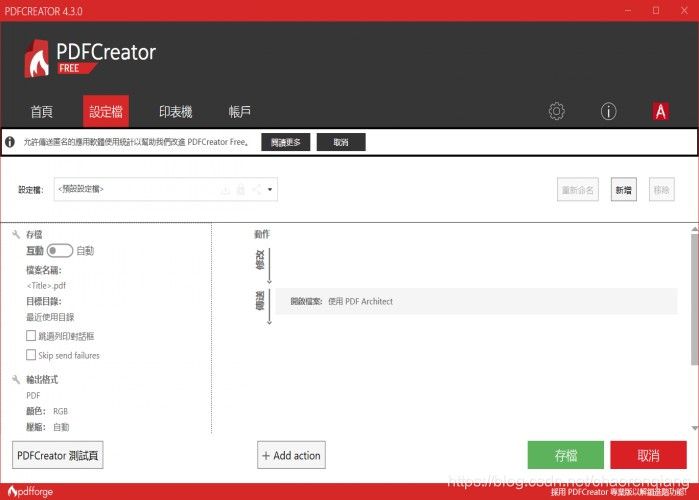Click the Add action button

click(x=291, y=455)
